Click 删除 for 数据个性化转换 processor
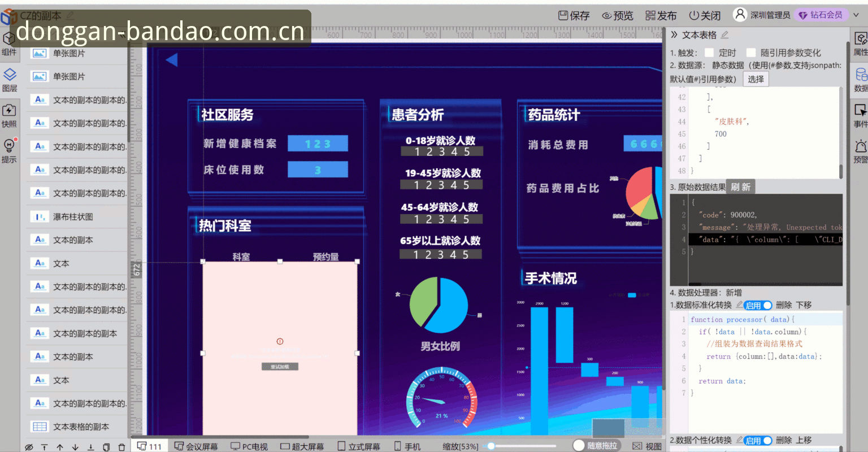868x452 pixels. [784, 440]
